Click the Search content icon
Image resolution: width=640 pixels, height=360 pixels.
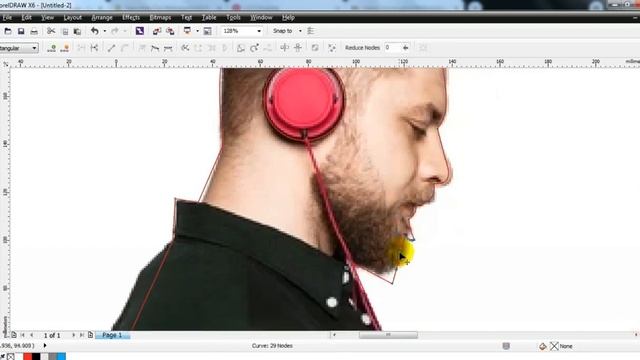[x=140, y=31]
